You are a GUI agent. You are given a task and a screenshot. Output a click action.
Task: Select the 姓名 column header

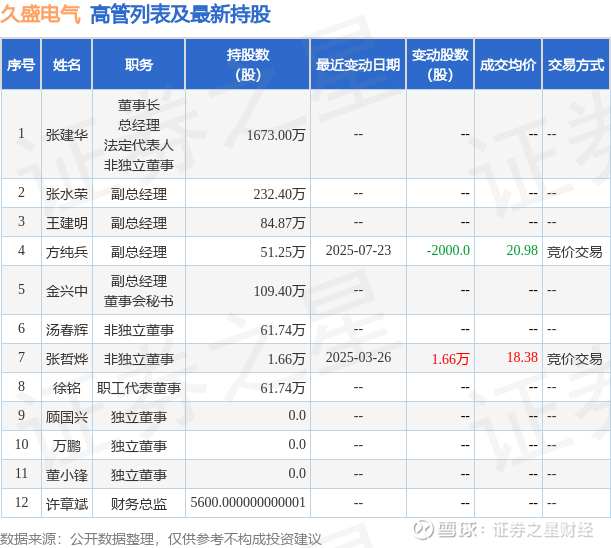67,64
